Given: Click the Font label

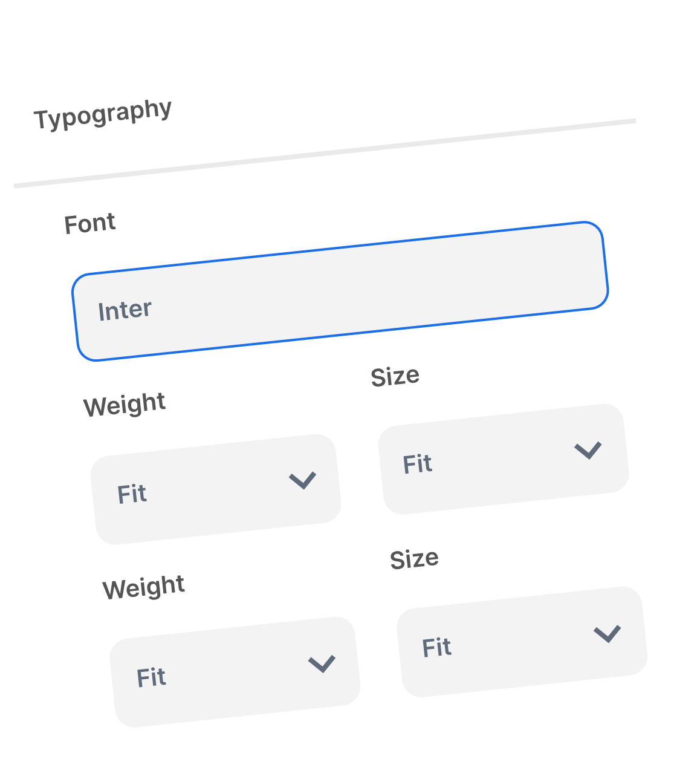Looking at the screenshot, I should coord(90,224).
